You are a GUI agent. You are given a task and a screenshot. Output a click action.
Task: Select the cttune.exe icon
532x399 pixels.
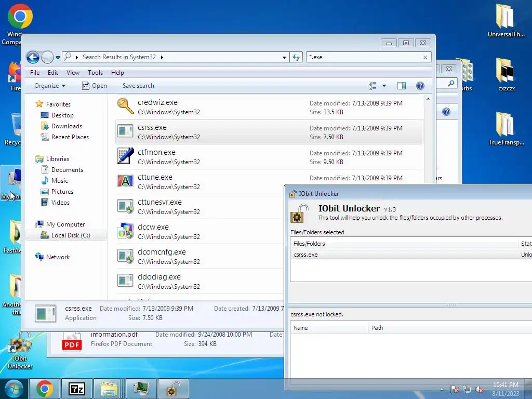tap(125, 181)
